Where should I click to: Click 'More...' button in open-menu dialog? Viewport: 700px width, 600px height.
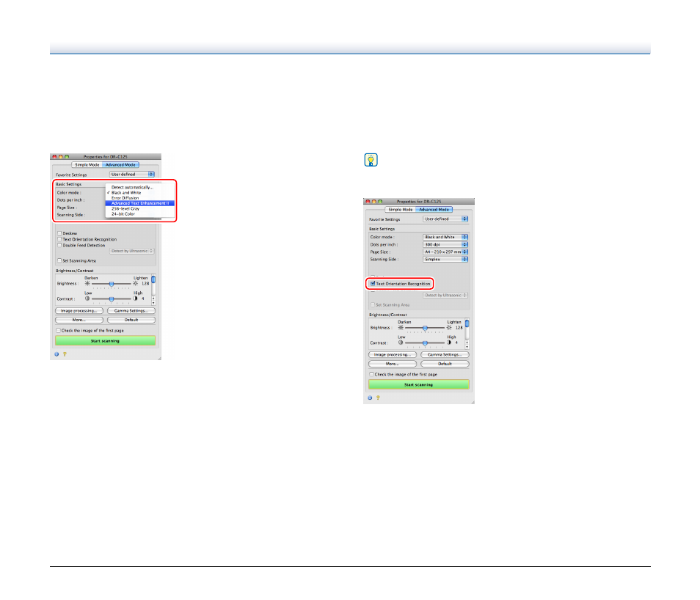79,320
